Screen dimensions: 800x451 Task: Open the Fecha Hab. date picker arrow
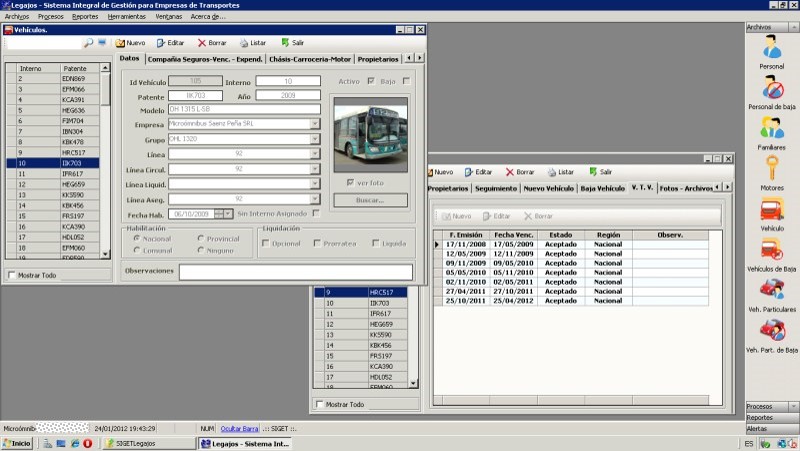click(229, 213)
